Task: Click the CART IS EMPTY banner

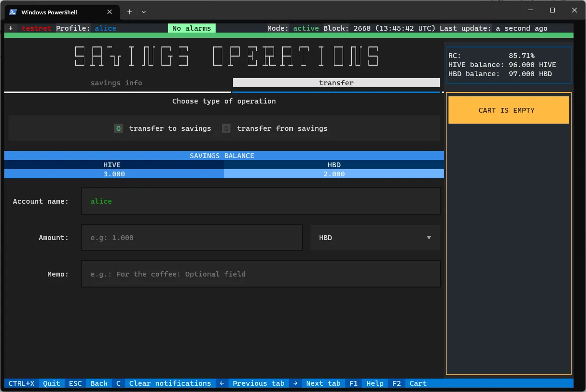Action: tap(509, 110)
